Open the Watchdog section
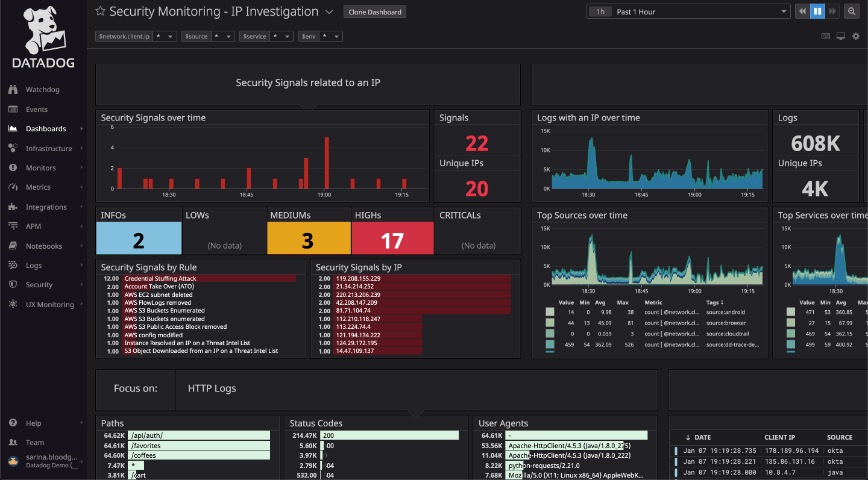The width and height of the screenshot is (868, 480). tap(42, 89)
